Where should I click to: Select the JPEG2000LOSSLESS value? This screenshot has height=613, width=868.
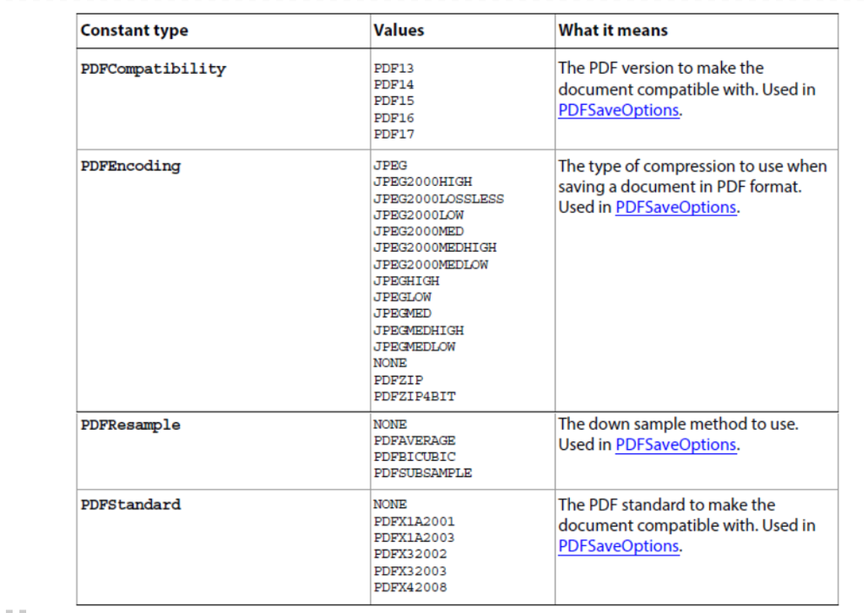click(438, 199)
